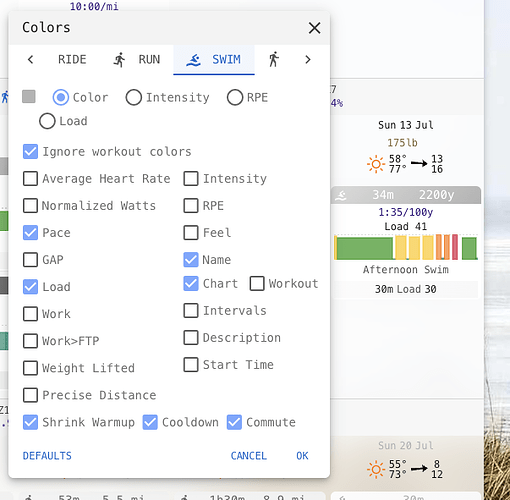Click the 175lb weight entry
This screenshot has height=500, width=510.
click(402, 143)
